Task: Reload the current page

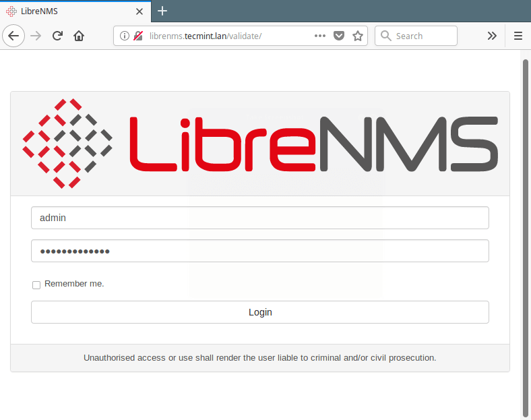Action: click(57, 36)
